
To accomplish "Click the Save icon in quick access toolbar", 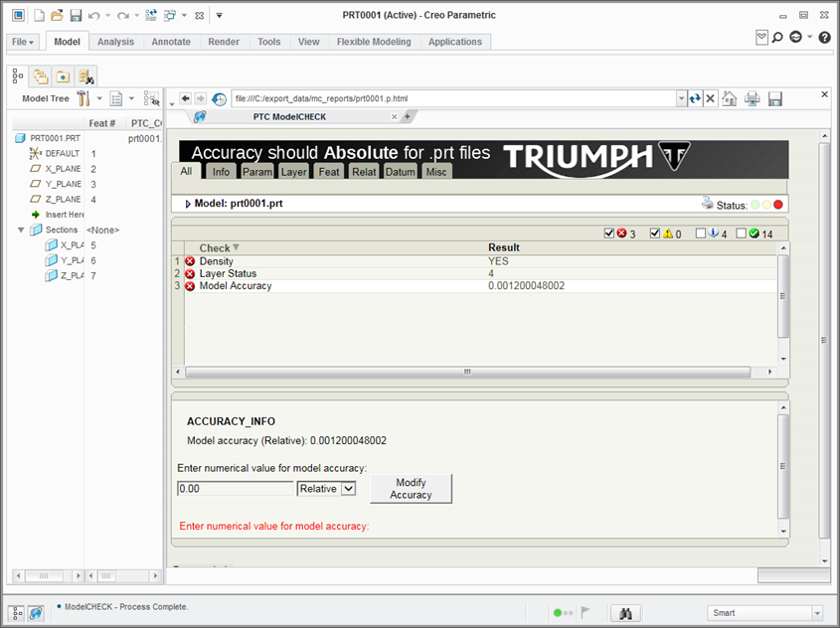I will click(x=75, y=15).
